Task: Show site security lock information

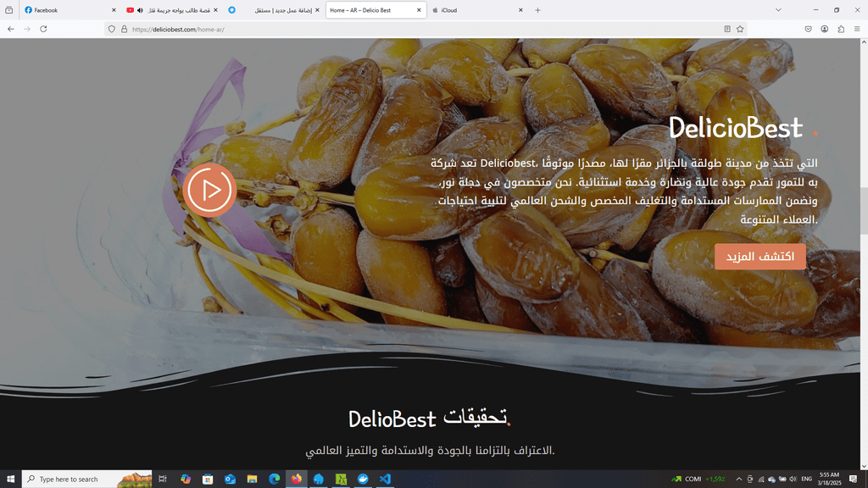Action: click(x=124, y=30)
